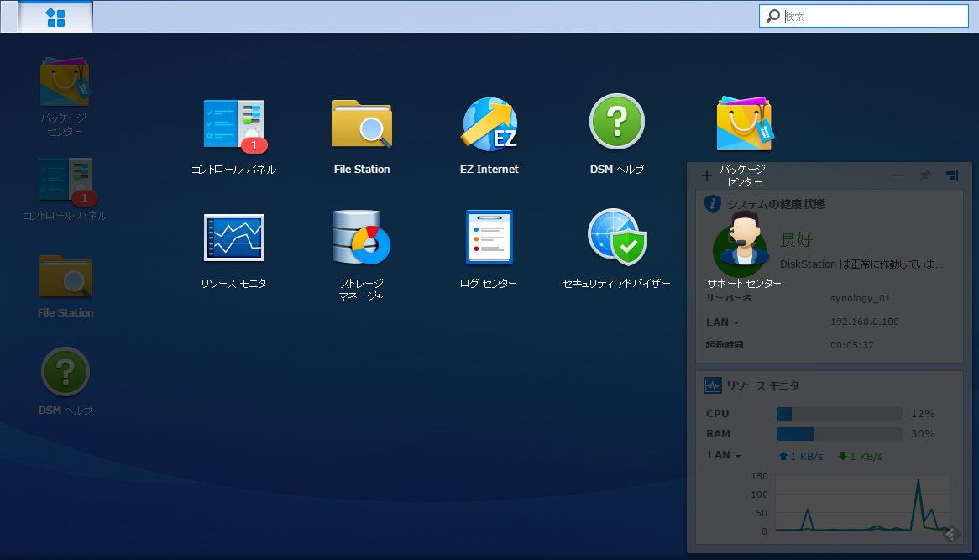
Task: Click the DiskStation は正常に作動 message
Action: pos(861,264)
